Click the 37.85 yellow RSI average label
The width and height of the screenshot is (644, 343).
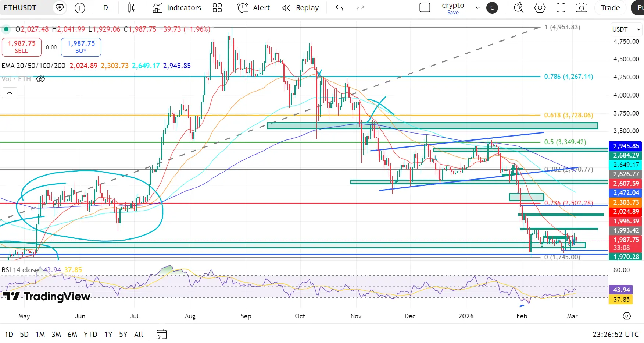coord(620,300)
